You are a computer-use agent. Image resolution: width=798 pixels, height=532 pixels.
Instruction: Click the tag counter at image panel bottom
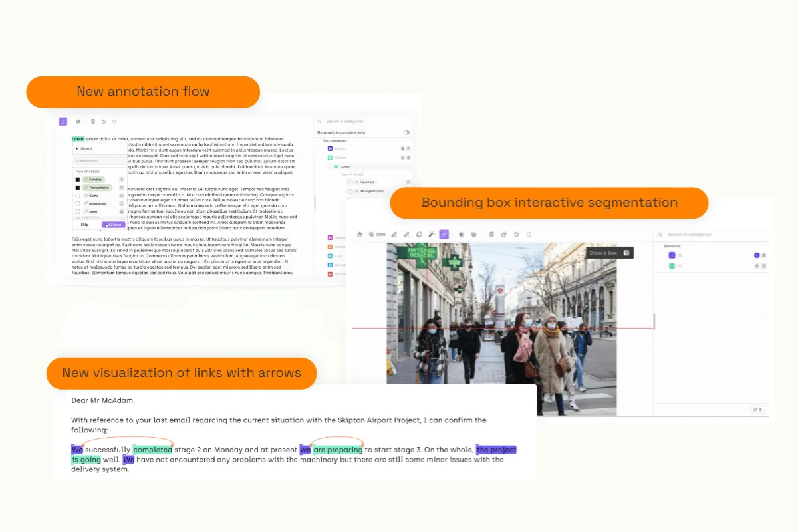coord(757,410)
